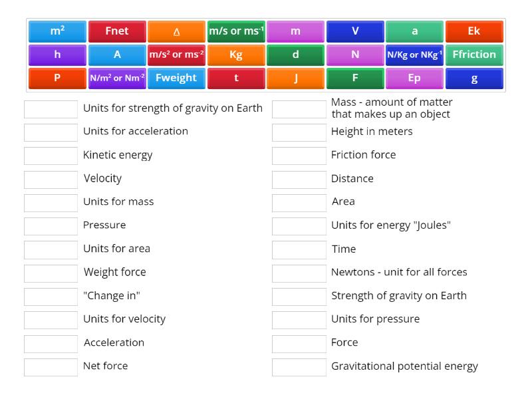Click the answer slot beside Net force
This screenshot has height=399, width=532.
pos(50,366)
